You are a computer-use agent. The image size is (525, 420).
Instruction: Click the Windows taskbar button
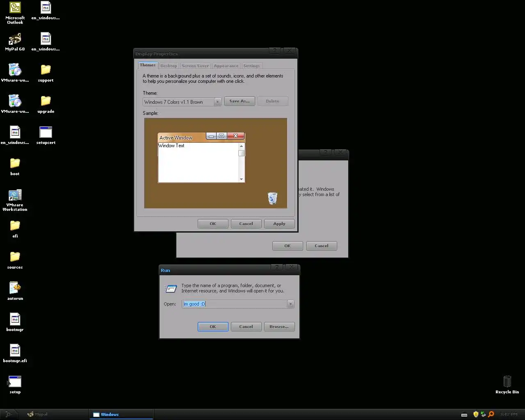[121, 414]
